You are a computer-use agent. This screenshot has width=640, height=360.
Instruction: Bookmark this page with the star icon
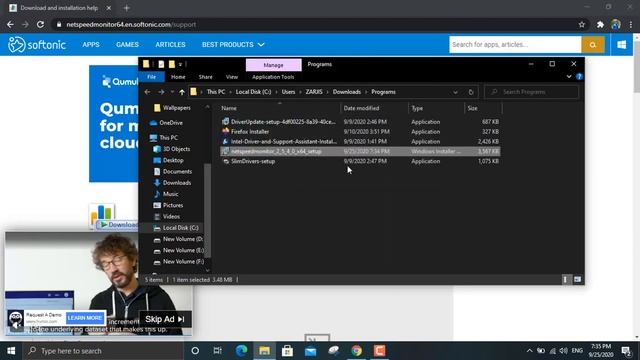pyautogui.click(x=582, y=24)
